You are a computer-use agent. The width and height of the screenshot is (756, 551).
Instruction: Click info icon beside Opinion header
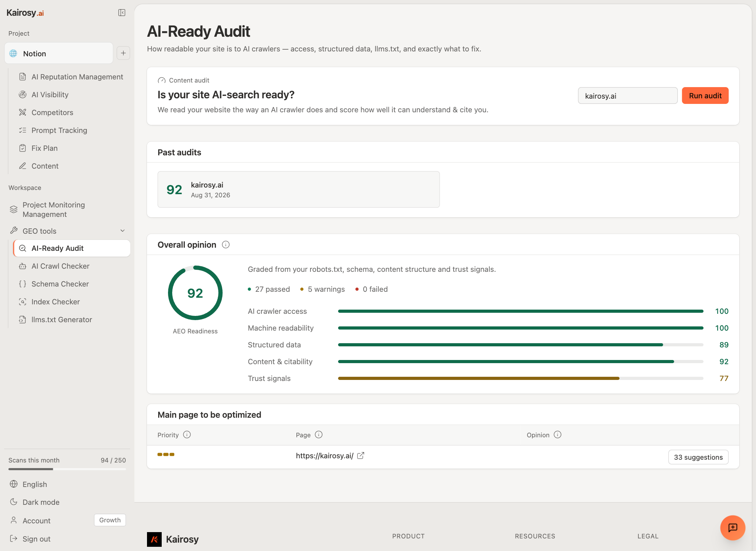point(558,435)
